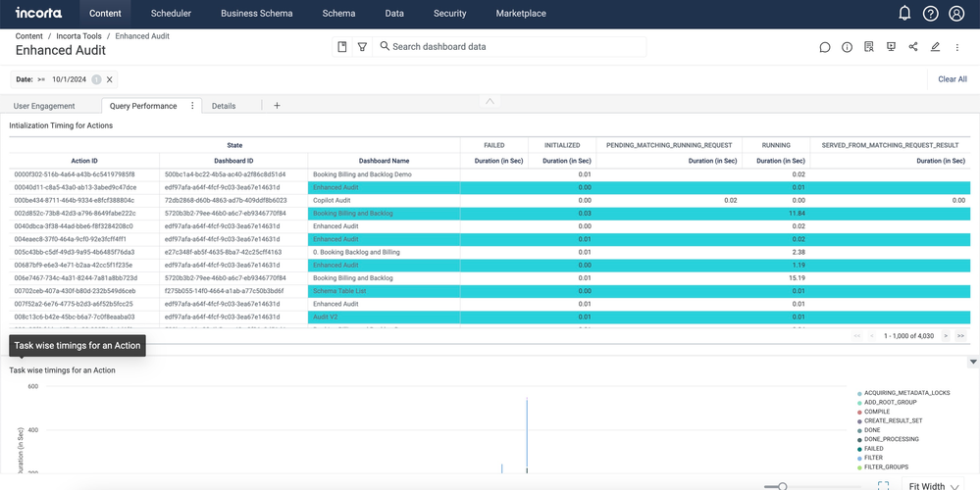
Task: Select the Schema Table List row
Action: click(490, 291)
